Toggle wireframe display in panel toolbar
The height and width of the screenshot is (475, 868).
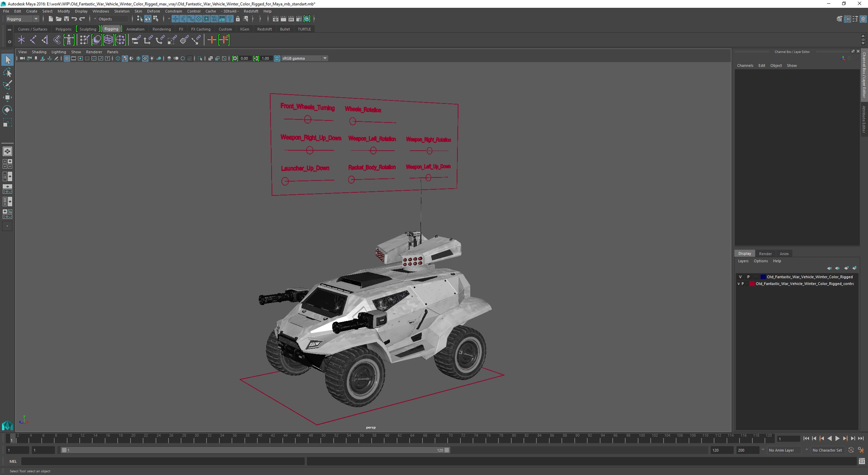[x=118, y=59]
